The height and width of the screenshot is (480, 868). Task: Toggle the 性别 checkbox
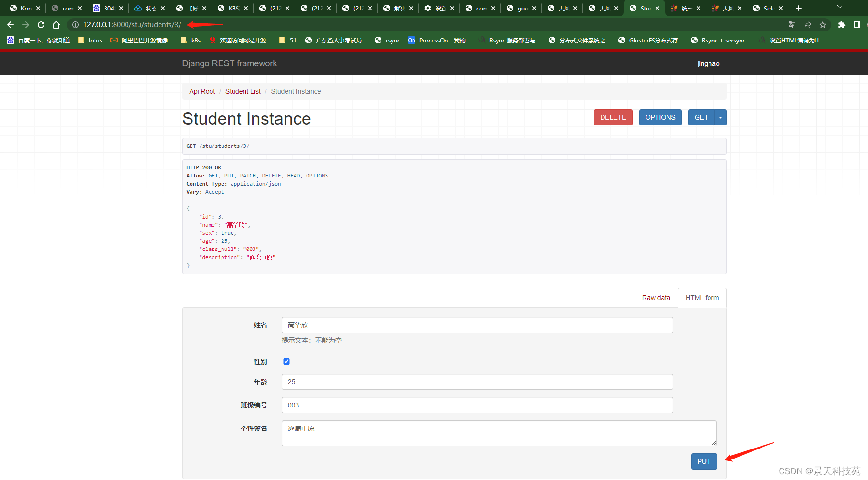click(x=286, y=361)
